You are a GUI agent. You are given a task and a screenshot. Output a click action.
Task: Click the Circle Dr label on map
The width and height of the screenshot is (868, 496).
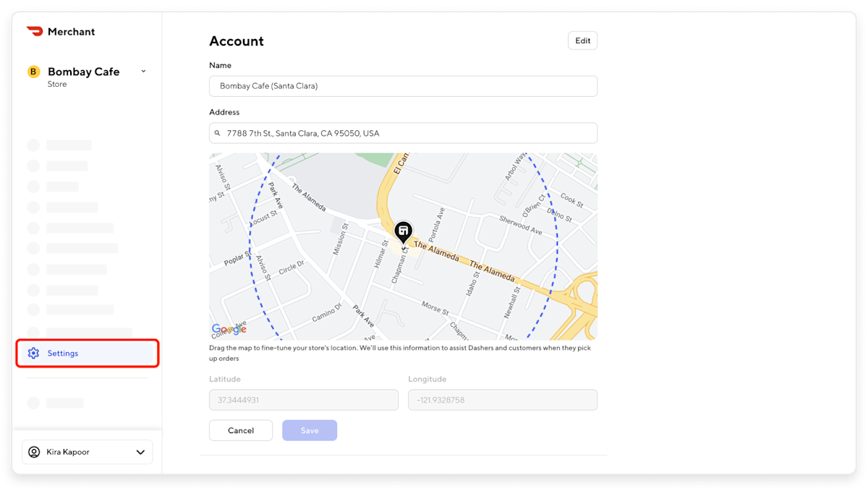click(x=292, y=267)
